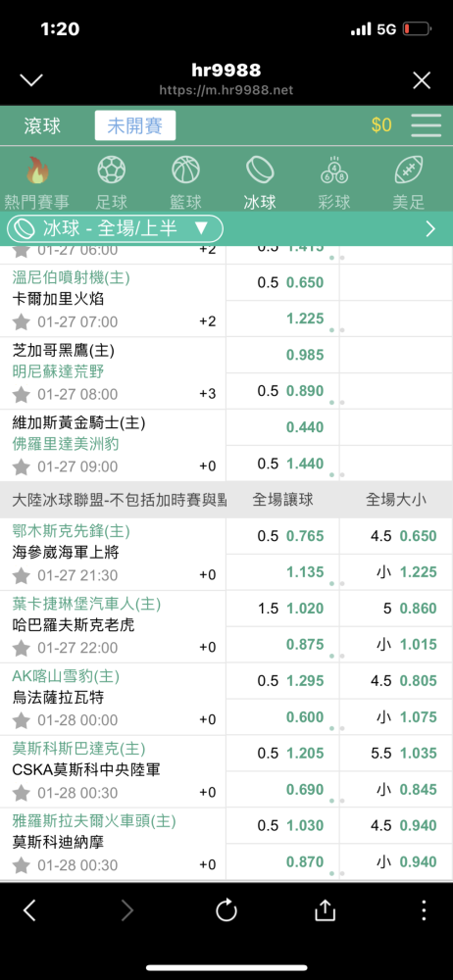Screen dimensions: 453x980
Task: Tap right chevron on green filter bar
Action: click(430, 228)
